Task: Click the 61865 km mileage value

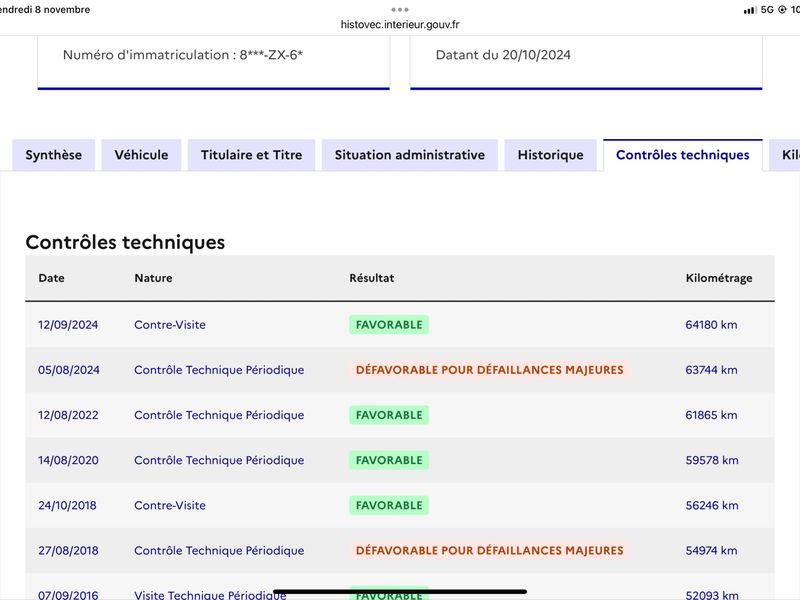Action: tap(711, 415)
